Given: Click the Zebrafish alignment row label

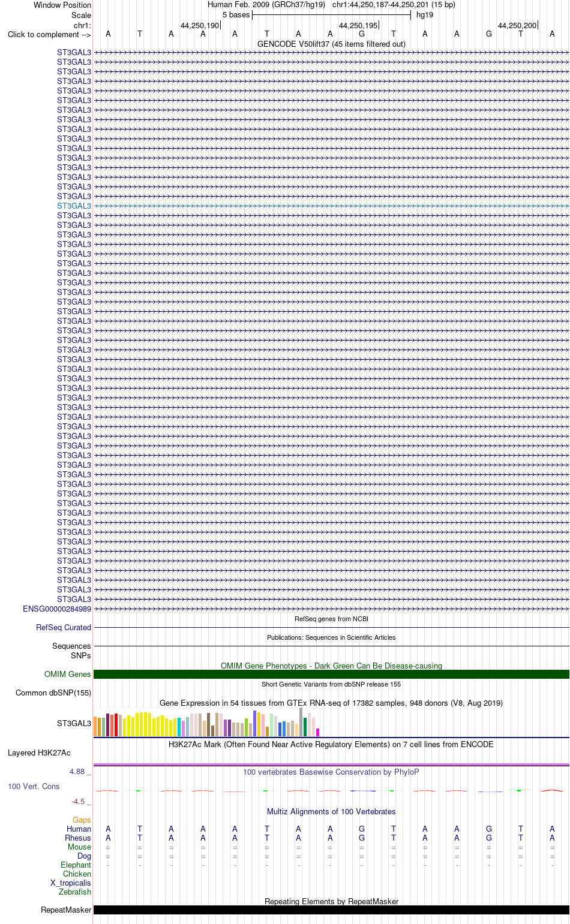Looking at the screenshot, I should (75, 892).
